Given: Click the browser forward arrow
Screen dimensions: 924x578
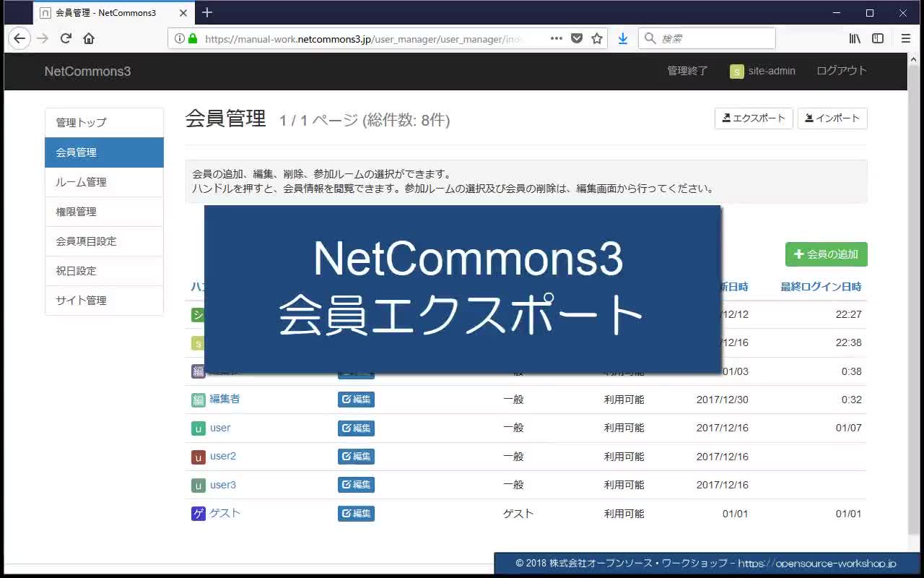Looking at the screenshot, I should click(43, 39).
